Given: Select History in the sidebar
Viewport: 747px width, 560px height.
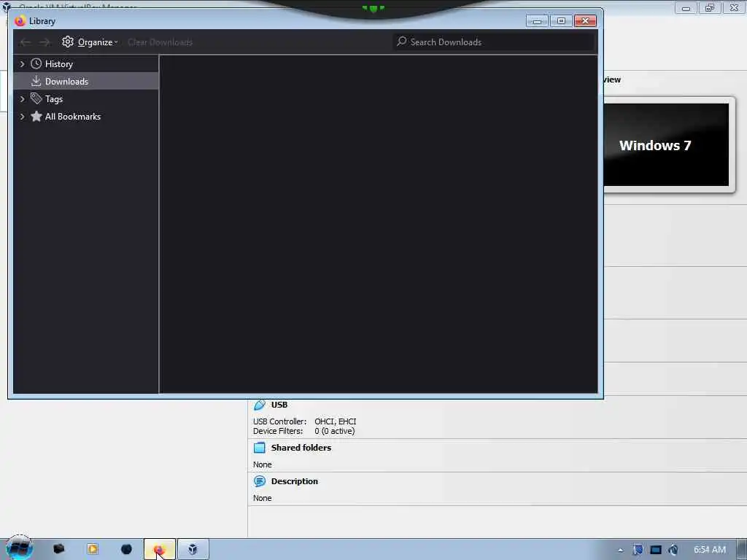Looking at the screenshot, I should pyautogui.click(x=86, y=64).
